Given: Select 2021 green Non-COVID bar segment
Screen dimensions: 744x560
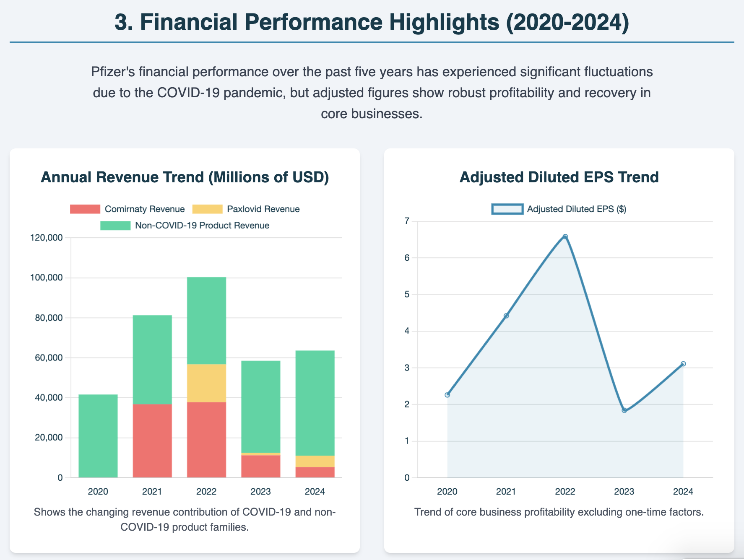Looking at the screenshot, I should coord(152,360).
